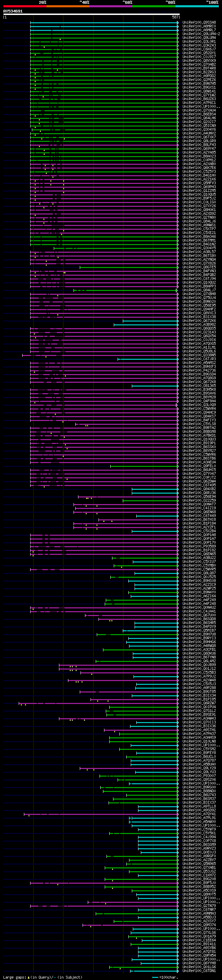The width and height of the screenshot is (222, 980).
Task: Select the UniRef100_A2YA85 label
Action: (x=199, y=153)
